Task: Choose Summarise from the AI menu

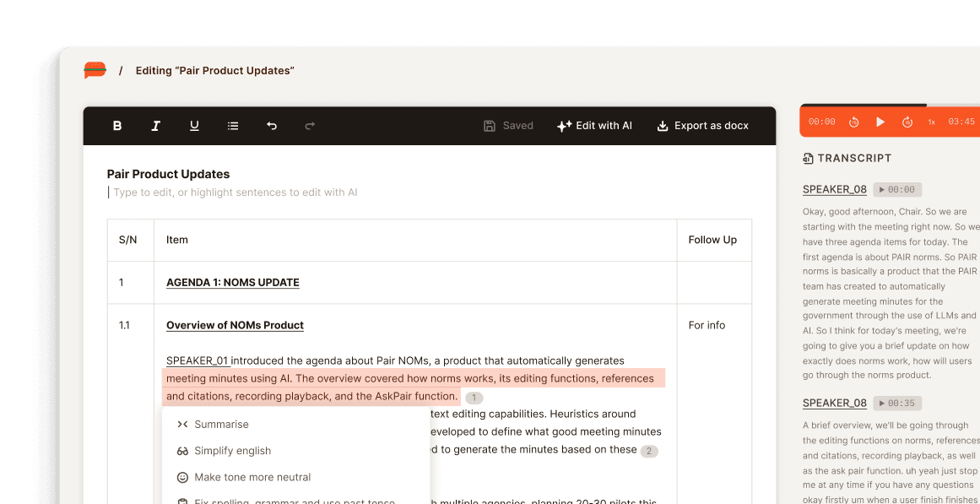Action: click(x=221, y=425)
